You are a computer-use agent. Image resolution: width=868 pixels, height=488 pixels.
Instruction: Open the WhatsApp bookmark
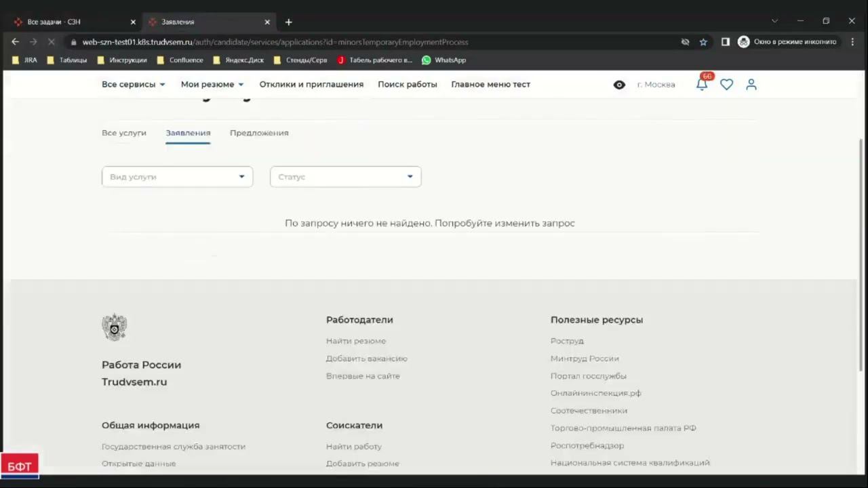point(444,60)
